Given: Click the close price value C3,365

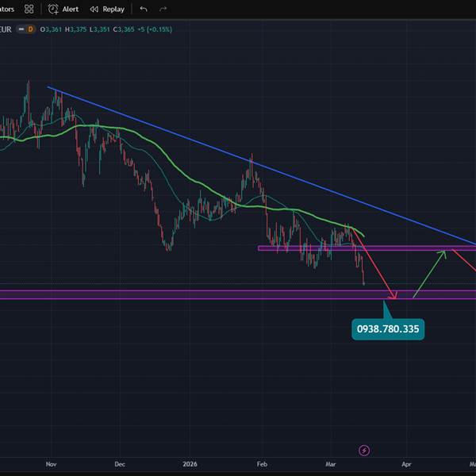Looking at the screenshot, I should click(x=124, y=29).
